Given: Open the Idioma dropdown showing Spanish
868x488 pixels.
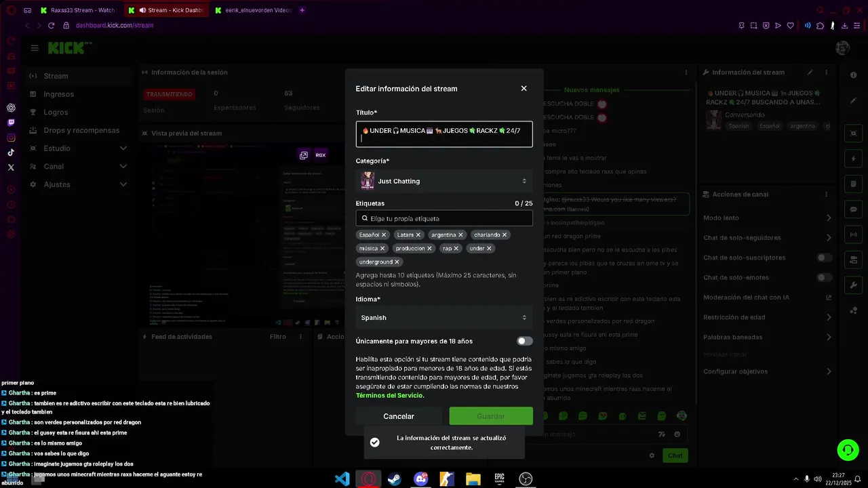Looking at the screenshot, I should (444, 317).
